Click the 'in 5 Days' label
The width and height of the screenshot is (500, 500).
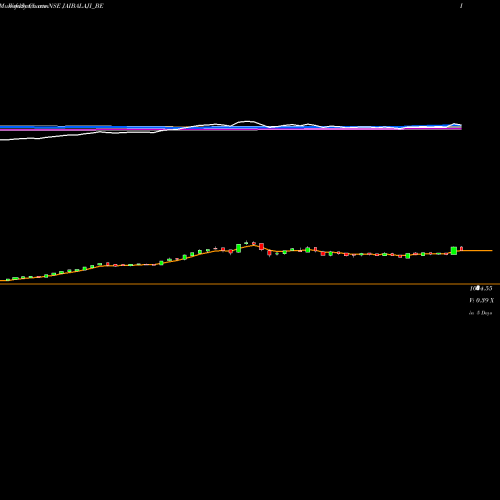[x=481, y=313]
